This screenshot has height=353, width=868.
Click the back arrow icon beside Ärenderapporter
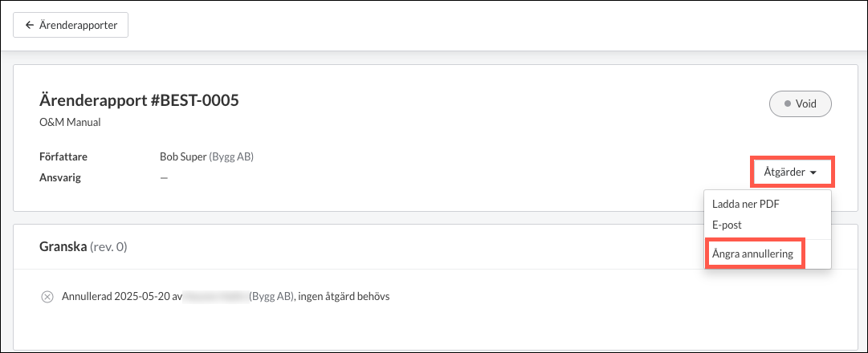coord(30,26)
